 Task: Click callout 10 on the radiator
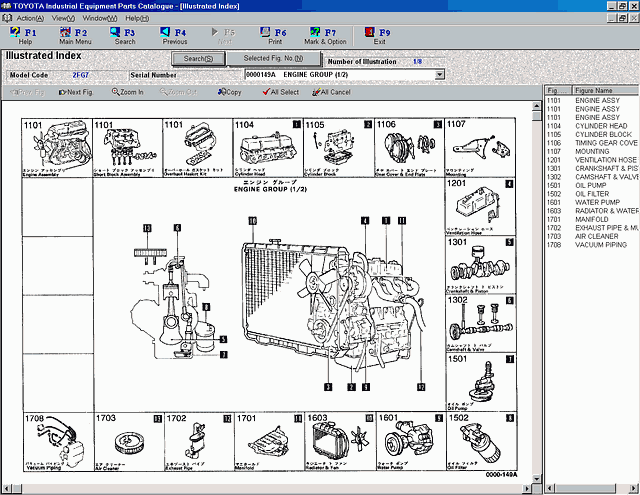[253, 221]
